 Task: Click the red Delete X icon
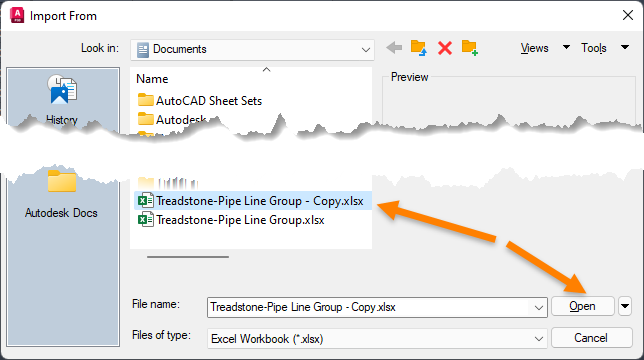[444, 48]
